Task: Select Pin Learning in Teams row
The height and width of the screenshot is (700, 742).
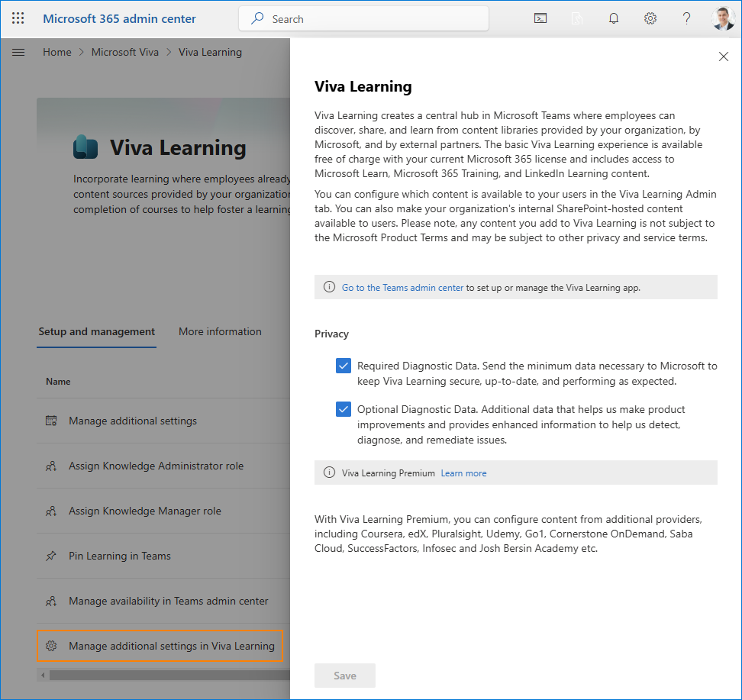Action: point(163,556)
